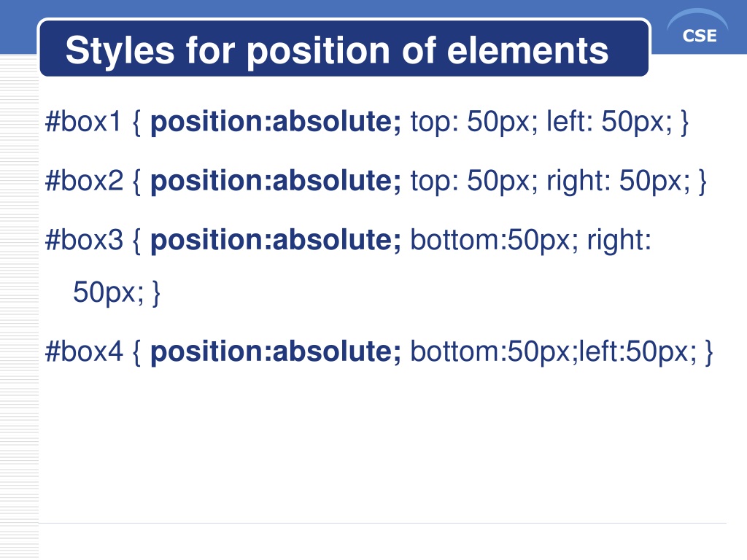The image size is (747, 560).
Task: Click the slide title 'Styles for position of elements'
Action: [x=337, y=50]
